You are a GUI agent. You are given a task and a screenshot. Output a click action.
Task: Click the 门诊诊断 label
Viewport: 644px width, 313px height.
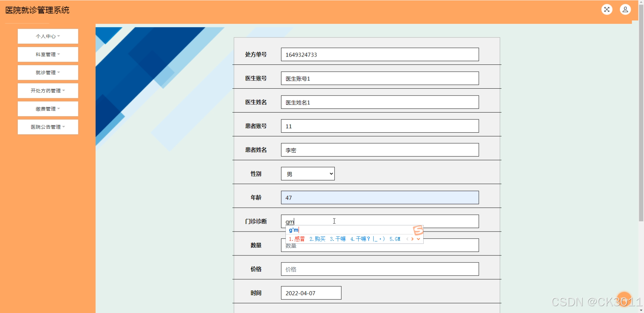pyautogui.click(x=256, y=221)
